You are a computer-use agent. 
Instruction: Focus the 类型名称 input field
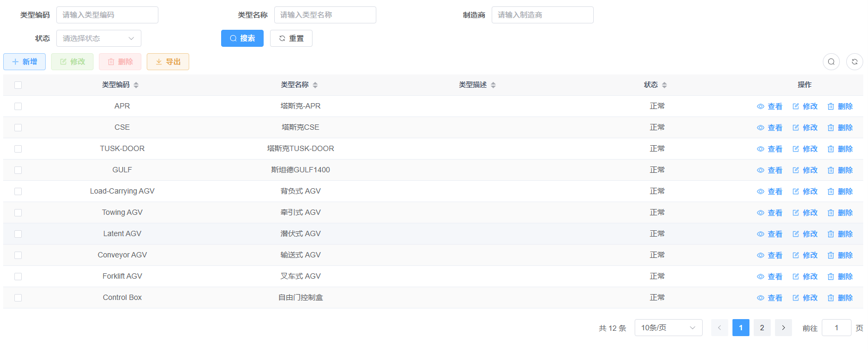325,15
